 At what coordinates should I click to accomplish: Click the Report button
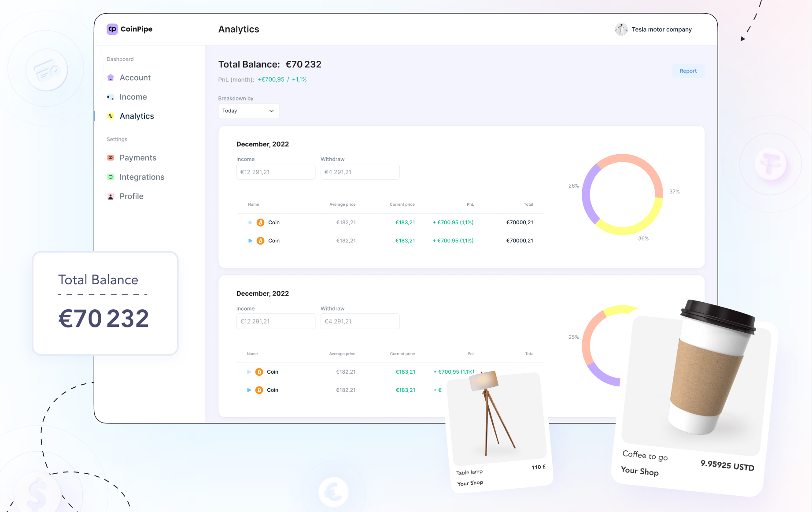pos(688,71)
